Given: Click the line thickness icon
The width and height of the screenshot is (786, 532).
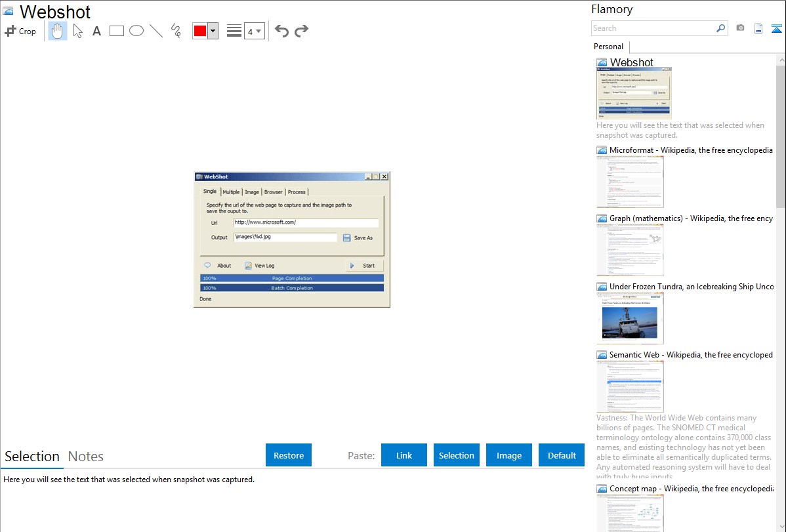Looking at the screenshot, I should pos(234,31).
